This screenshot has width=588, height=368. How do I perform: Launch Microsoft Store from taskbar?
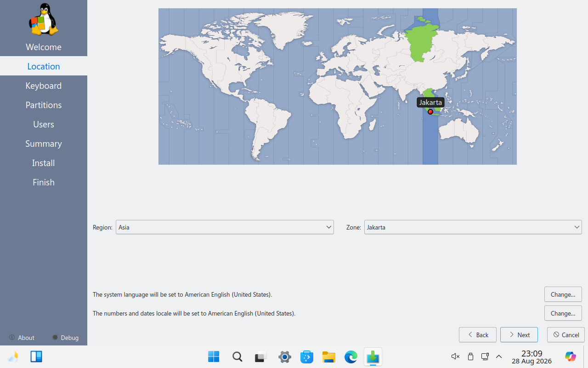(307, 356)
